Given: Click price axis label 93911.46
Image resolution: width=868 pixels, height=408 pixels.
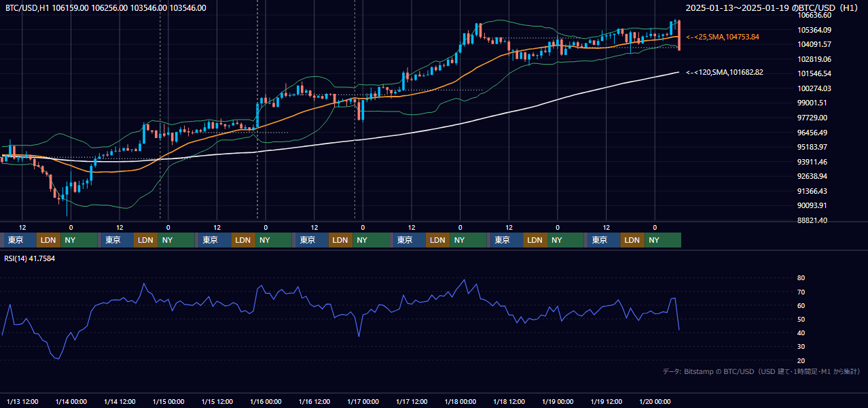Looking at the screenshot, I should [812, 162].
